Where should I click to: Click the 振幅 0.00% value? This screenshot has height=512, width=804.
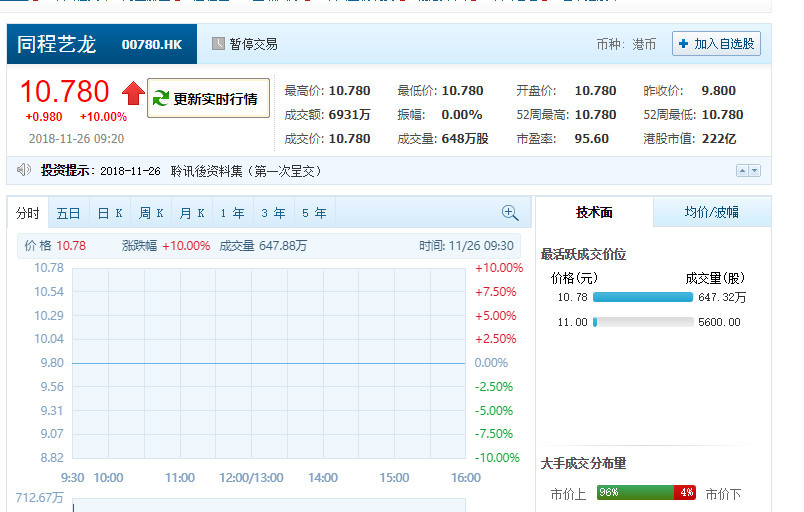461,114
